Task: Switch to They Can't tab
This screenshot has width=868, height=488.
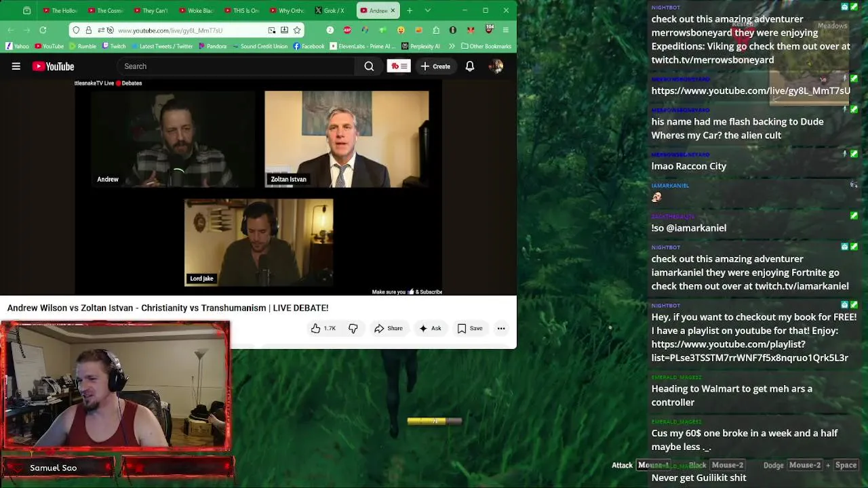Action: coord(151,10)
